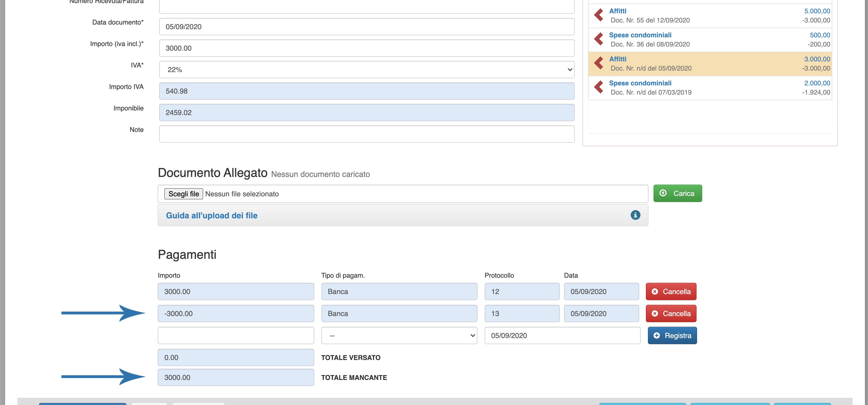Open the IVA 22% dropdown

tap(366, 70)
